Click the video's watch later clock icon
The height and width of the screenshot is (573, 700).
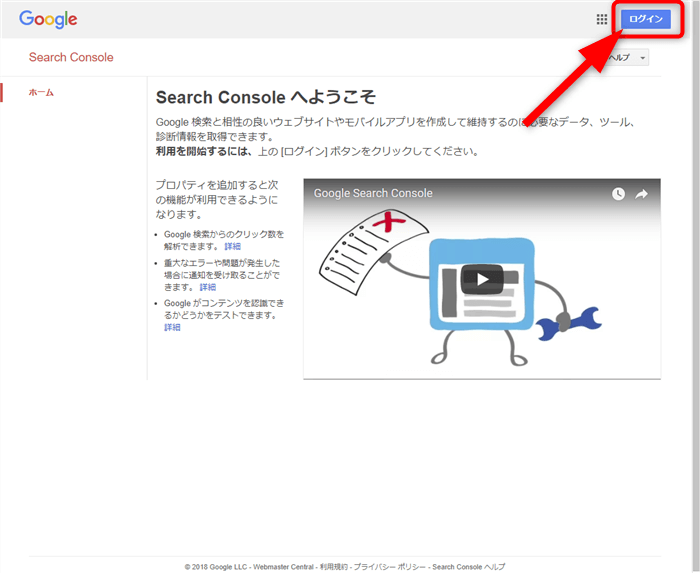618,194
